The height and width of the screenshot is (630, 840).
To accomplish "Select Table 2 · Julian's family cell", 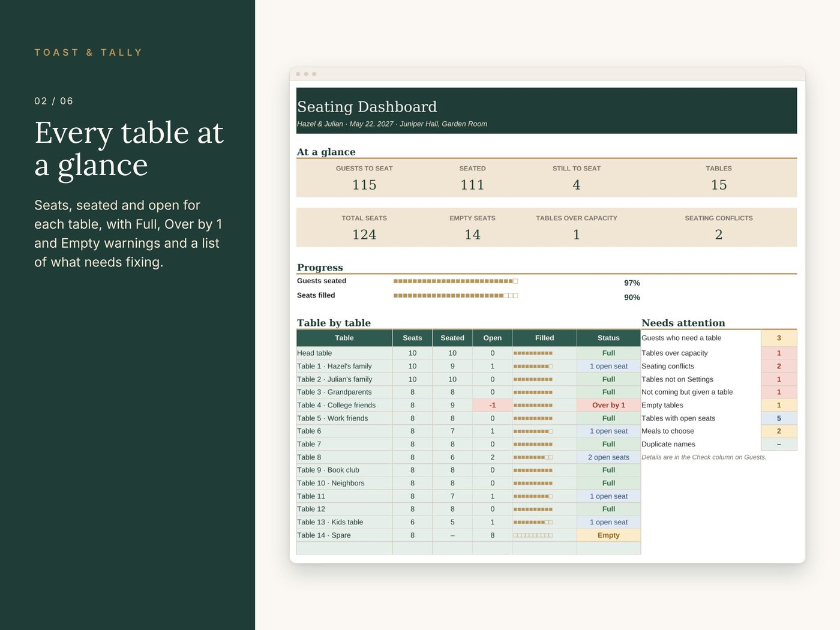I will tap(344, 379).
